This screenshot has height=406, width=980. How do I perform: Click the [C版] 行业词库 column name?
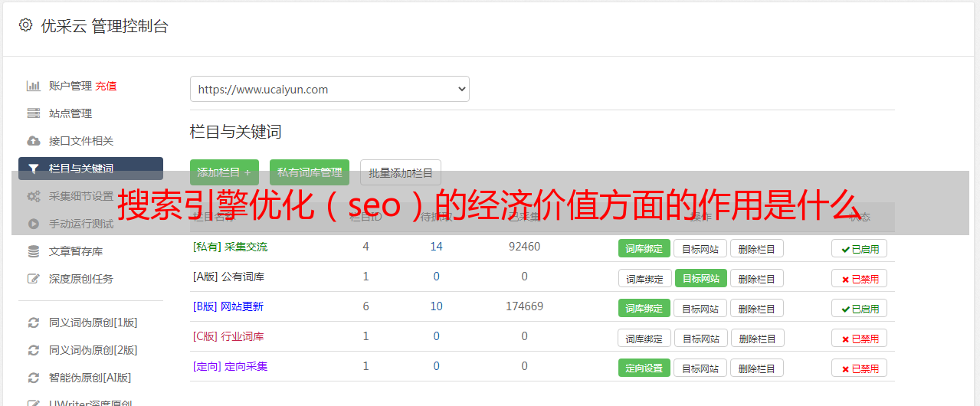pos(228,336)
